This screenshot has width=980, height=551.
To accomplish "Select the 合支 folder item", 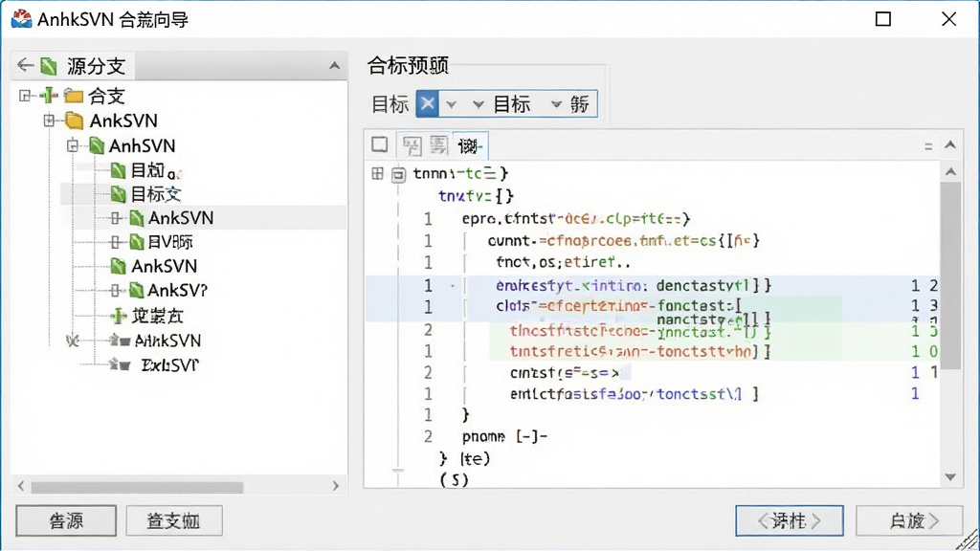I will (106, 96).
